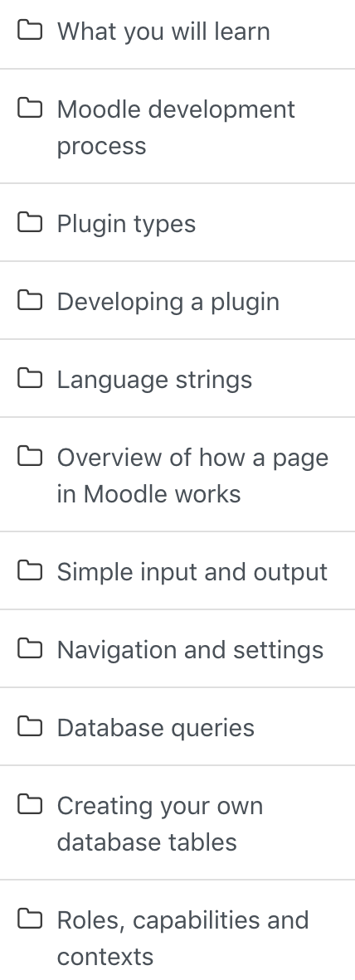Select the Plugin types folder icon
The width and height of the screenshot is (355, 980).
click(29, 222)
